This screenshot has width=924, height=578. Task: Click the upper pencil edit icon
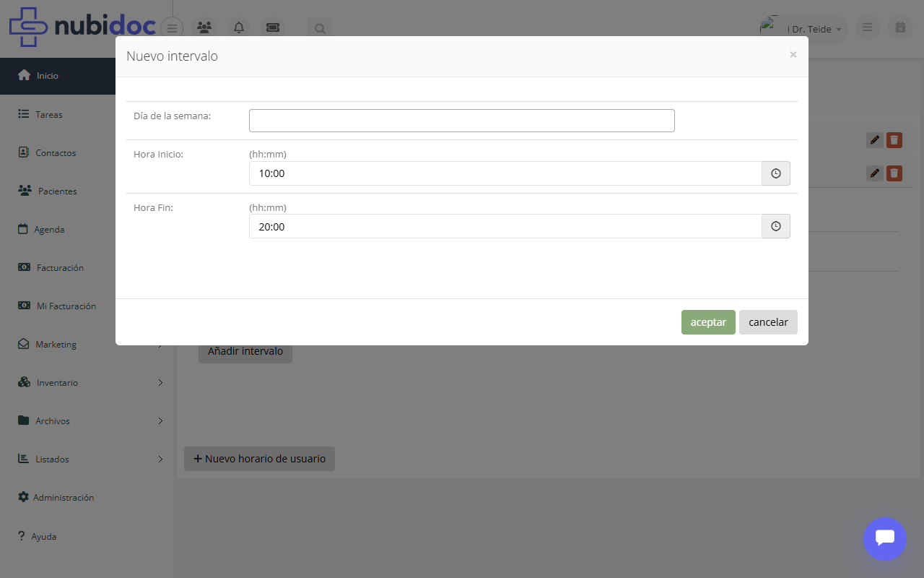point(875,140)
